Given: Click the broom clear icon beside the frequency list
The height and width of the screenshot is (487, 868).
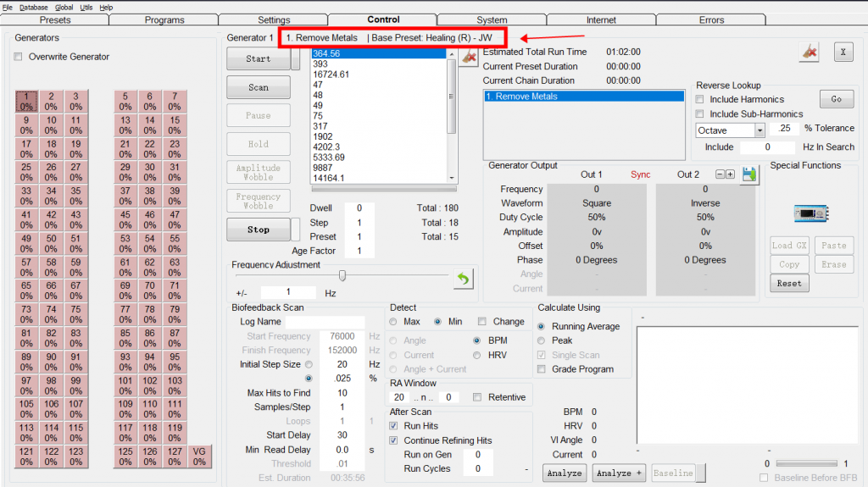Looking at the screenshot, I should [469, 57].
